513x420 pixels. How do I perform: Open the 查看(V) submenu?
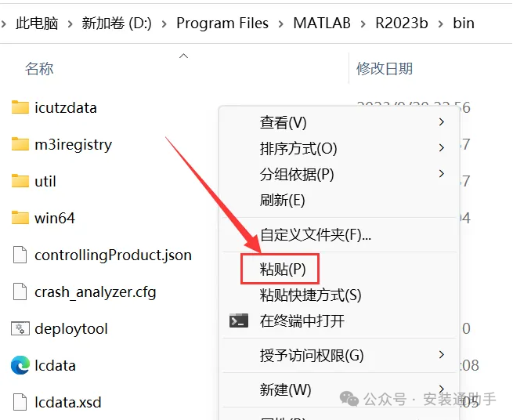[339, 122]
